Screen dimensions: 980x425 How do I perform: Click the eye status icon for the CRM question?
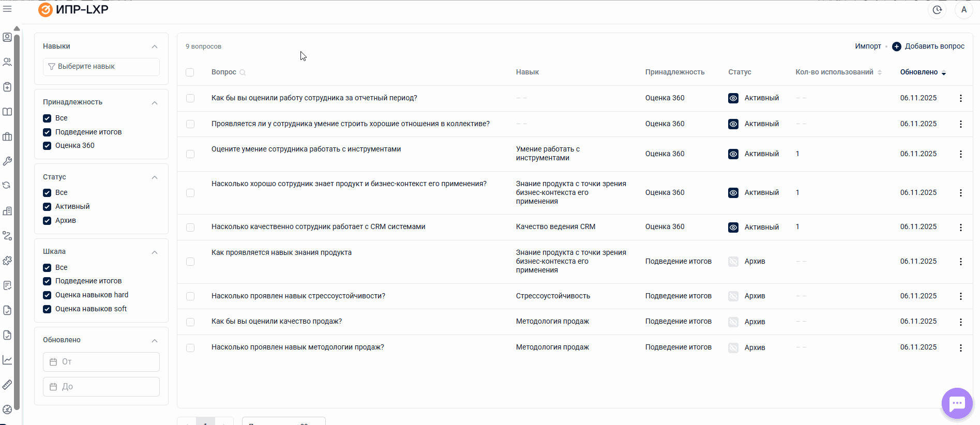click(x=733, y=227)
